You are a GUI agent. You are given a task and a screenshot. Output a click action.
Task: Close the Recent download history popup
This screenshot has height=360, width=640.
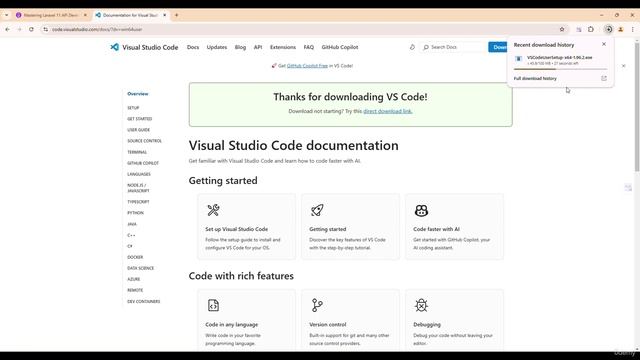[604, 44]
